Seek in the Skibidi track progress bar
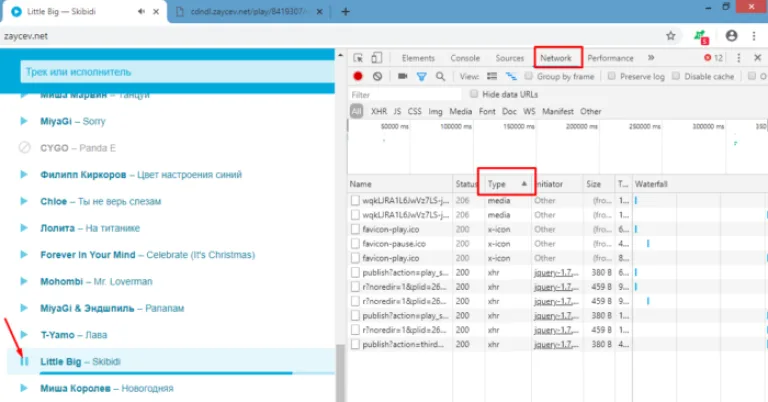The height and width of the screenshot is (402, 768). click(x=187, y=373)
